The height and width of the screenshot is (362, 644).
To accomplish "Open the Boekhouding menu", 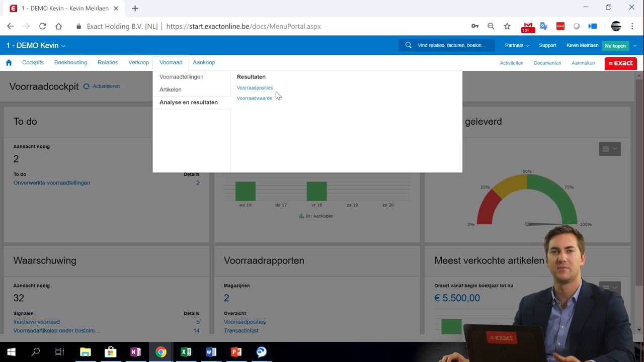I will [x=70, y=63].
